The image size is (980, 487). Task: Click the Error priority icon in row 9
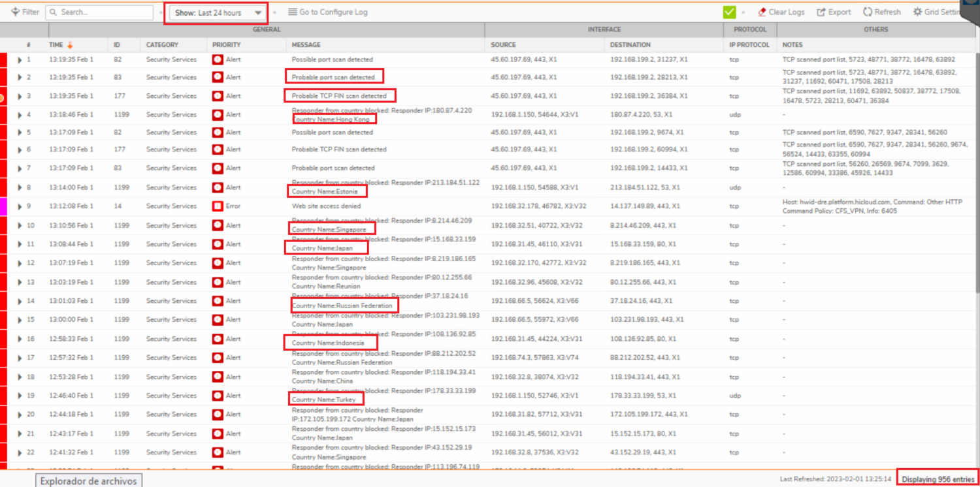pos(218,206)
